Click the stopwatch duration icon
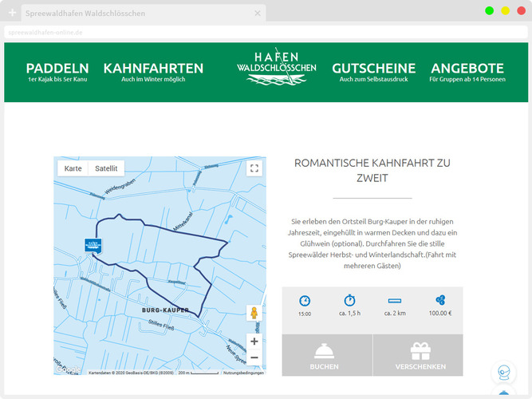Viewport: 532px width, 399px height. tap(349, 301)
